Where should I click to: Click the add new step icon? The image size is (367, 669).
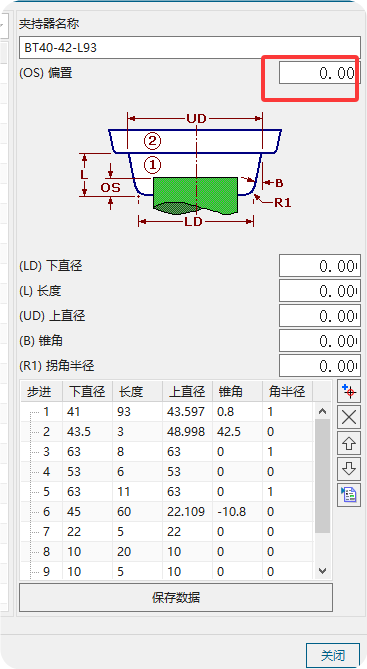pyautogui.click(x=349, y=391)
